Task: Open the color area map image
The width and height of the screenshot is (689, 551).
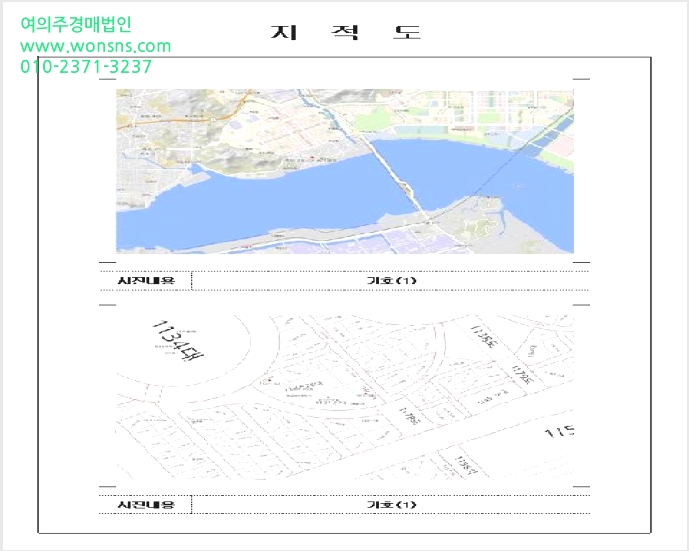Action: click(345, 171)
